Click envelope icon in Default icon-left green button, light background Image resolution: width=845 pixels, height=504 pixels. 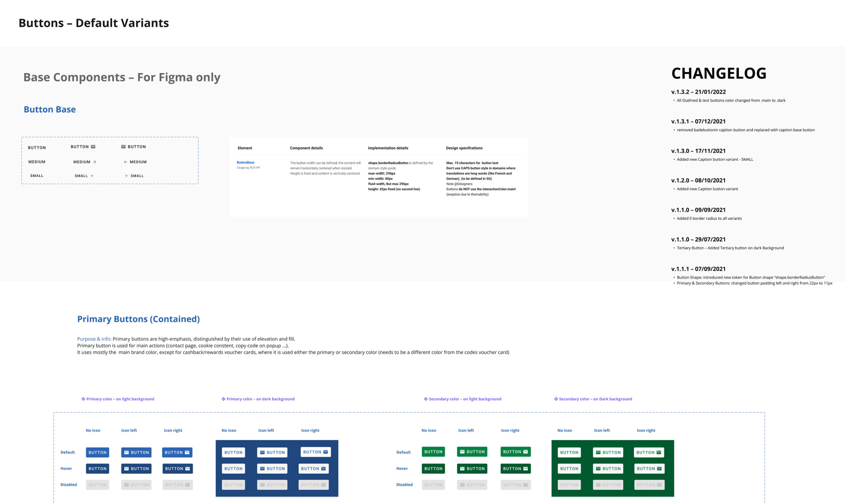pyautogui.click(x=462, y=452)
